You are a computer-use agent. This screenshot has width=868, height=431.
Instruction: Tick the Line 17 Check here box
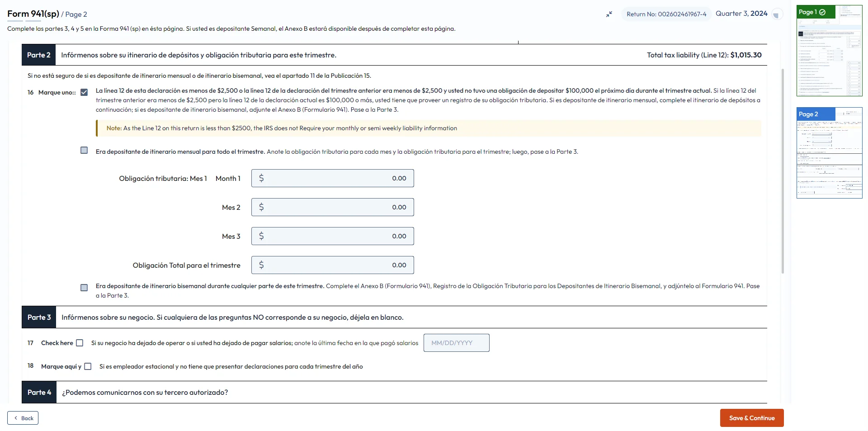(80, 343)
